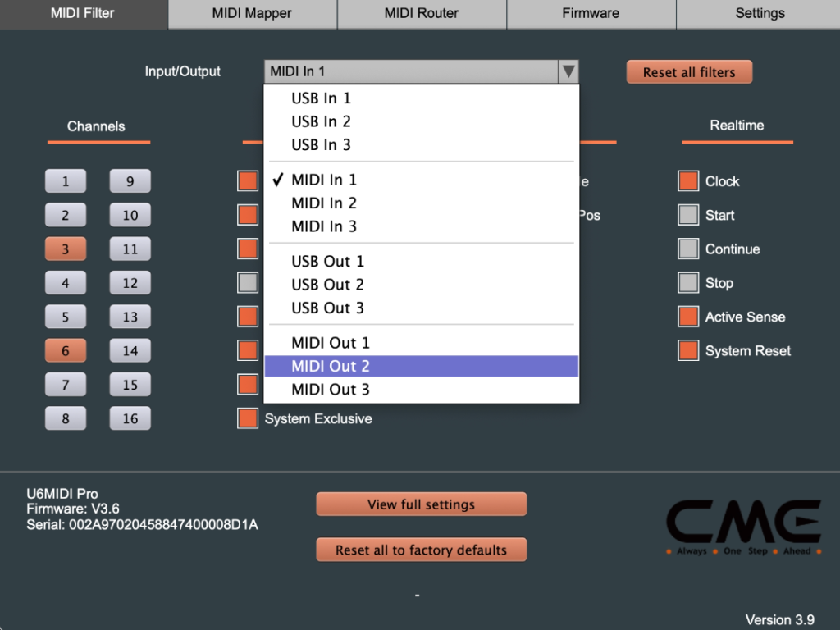Select channel 16

(130, 418)
